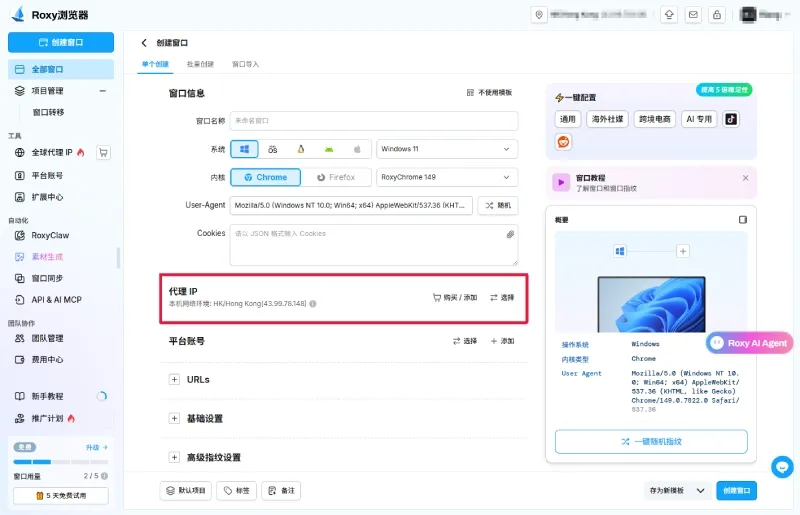Click the 备注 note button
The height and width of the screenshot is (515, 800).
(281, 491)
